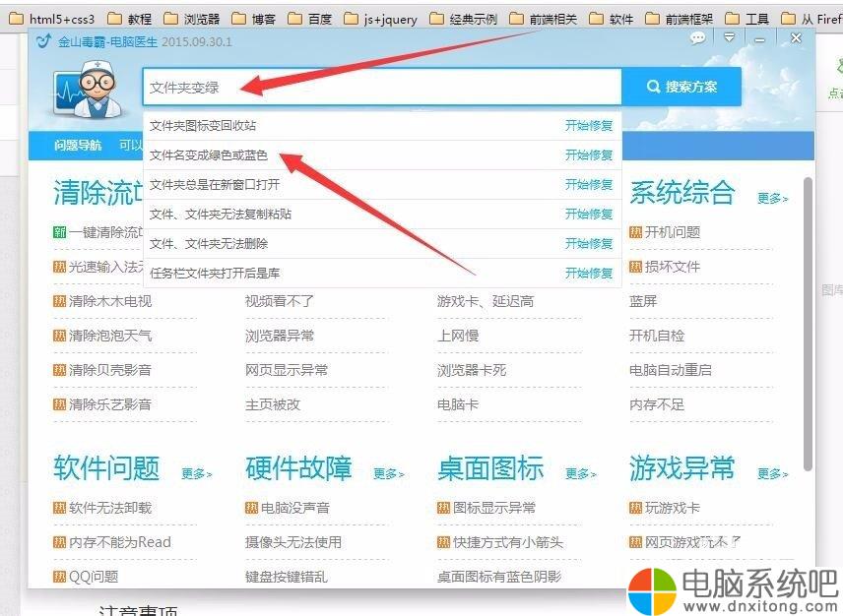
Task: Start repair for 文件、文件夹无法删除
Action: coord(589,244)
